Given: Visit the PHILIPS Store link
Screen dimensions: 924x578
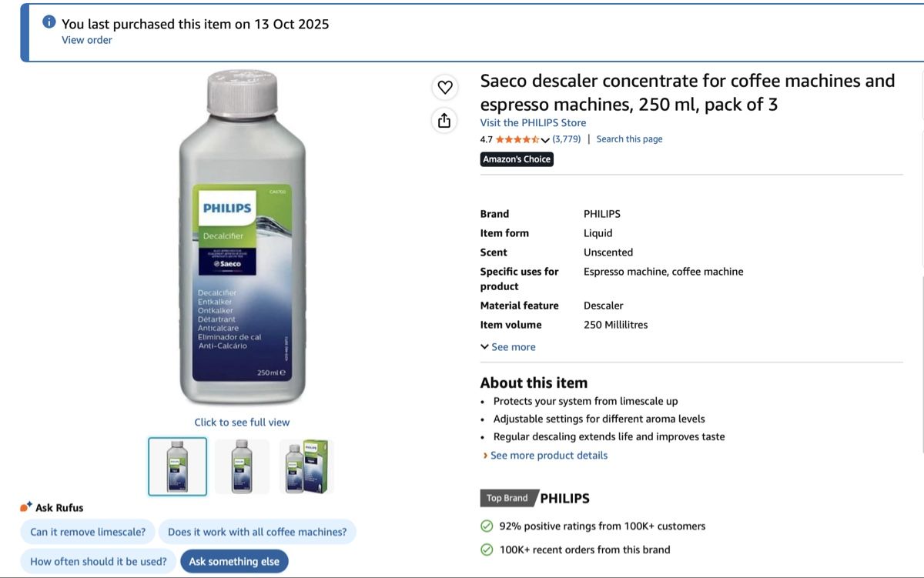Looking at the screenshot, I should click(533, 123).
